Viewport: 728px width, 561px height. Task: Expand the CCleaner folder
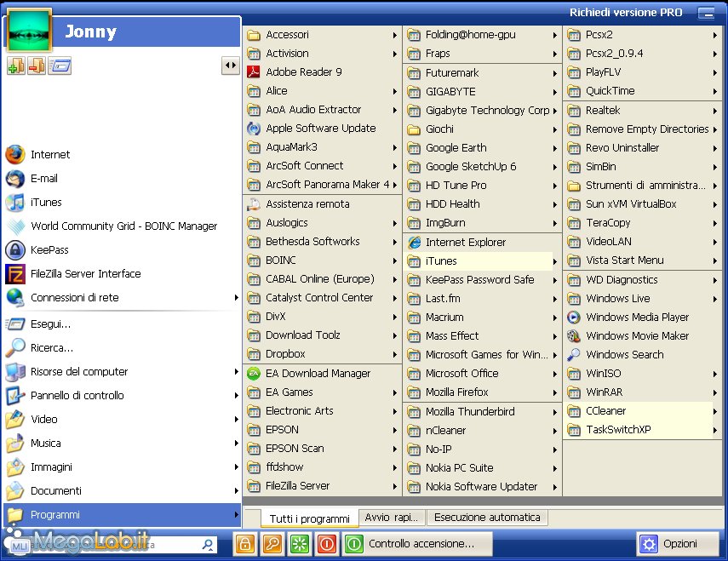tap(643, 411)
